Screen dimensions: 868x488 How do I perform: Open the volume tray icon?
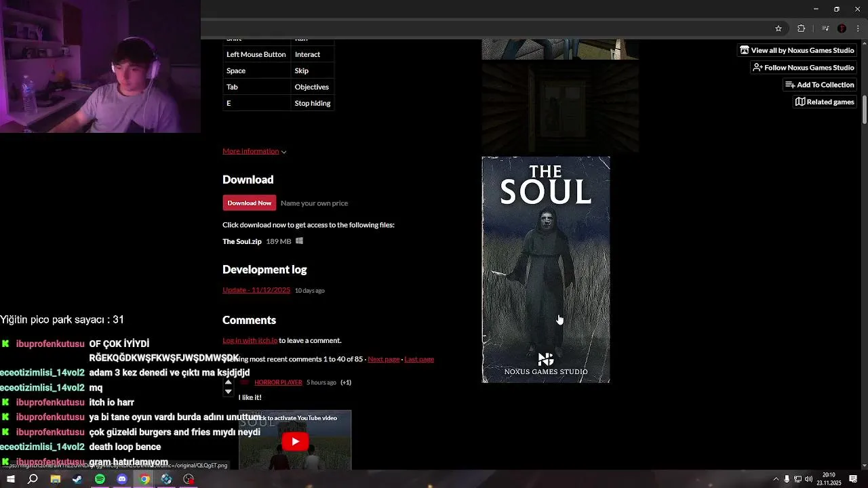808,479
